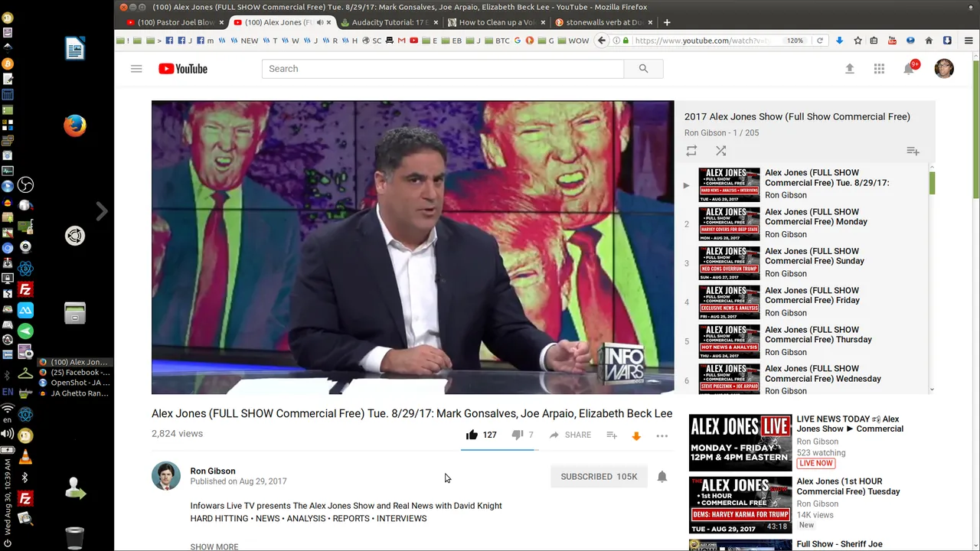Click the orange download arrow below the video

[x=635, y=436]
